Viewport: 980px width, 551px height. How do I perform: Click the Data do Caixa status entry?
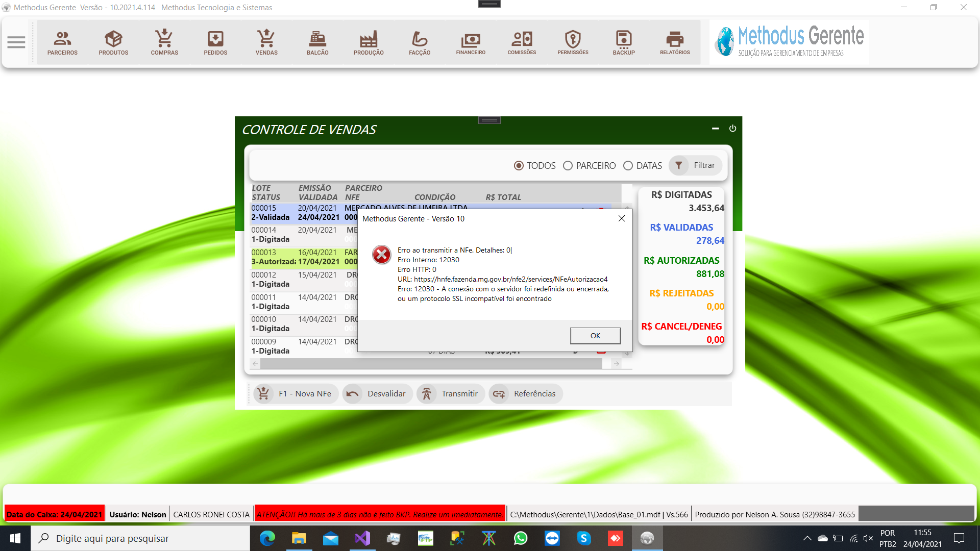[55, 514]
